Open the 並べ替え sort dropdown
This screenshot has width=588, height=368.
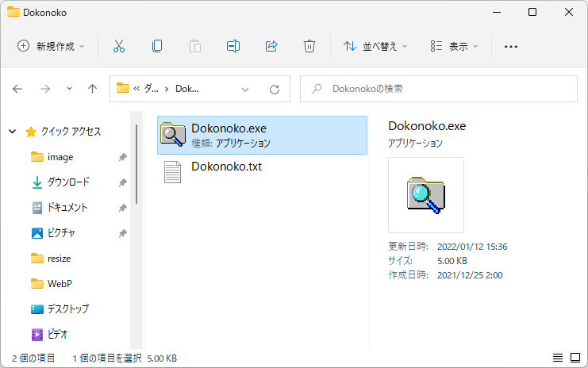coord(375,46)
